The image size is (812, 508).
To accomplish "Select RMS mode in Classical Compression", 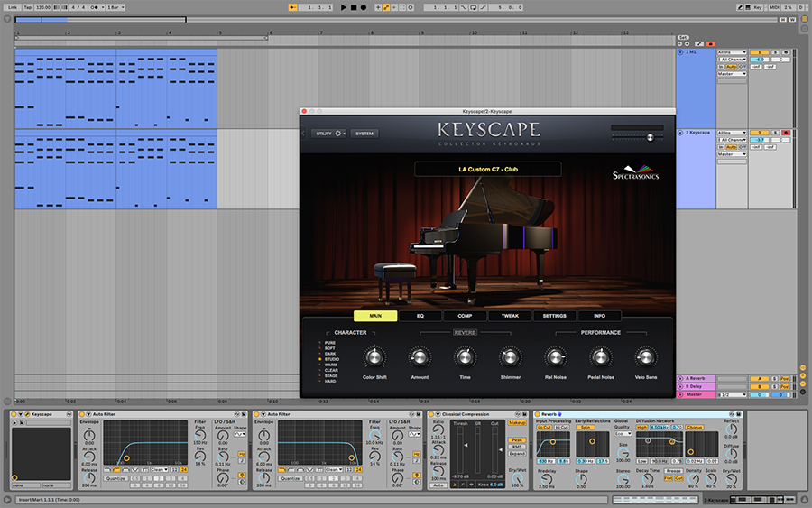I will [x=517, y=447].
